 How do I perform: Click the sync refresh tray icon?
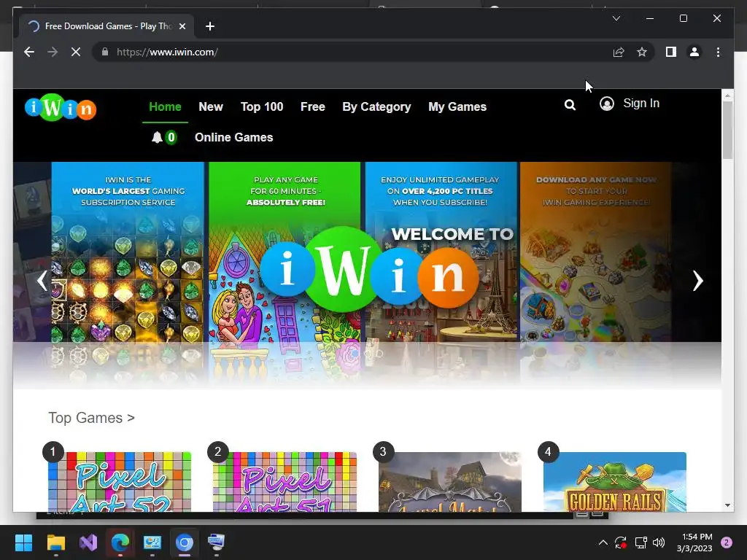point(621,542)
